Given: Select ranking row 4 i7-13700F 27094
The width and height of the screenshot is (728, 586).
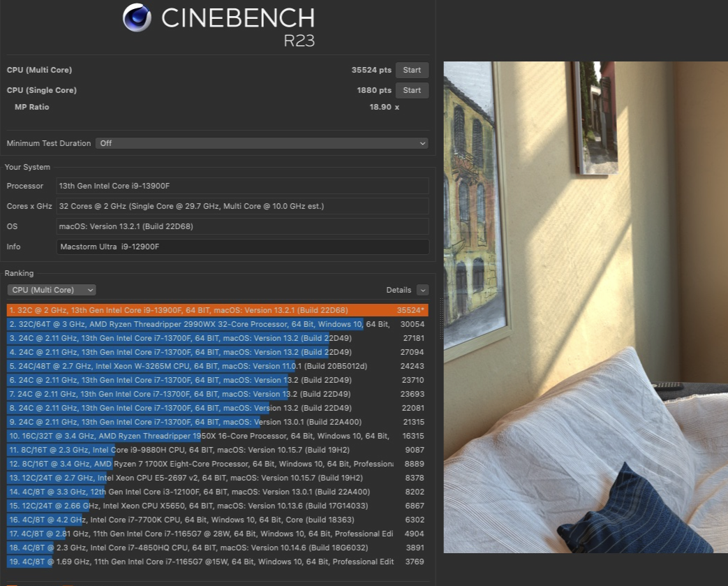Looking at the screenshot, I should point(217,352).
